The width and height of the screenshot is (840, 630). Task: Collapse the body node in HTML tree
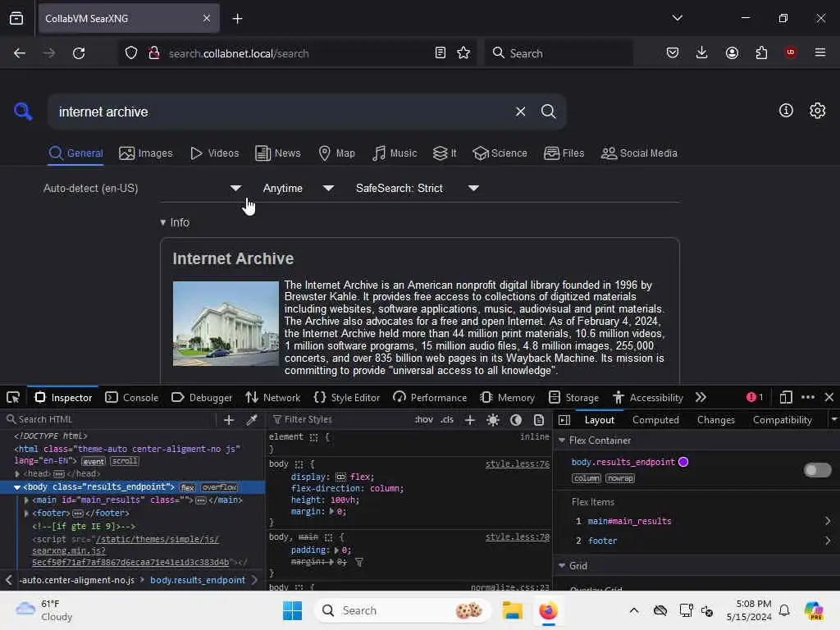(x=17, y=487)
